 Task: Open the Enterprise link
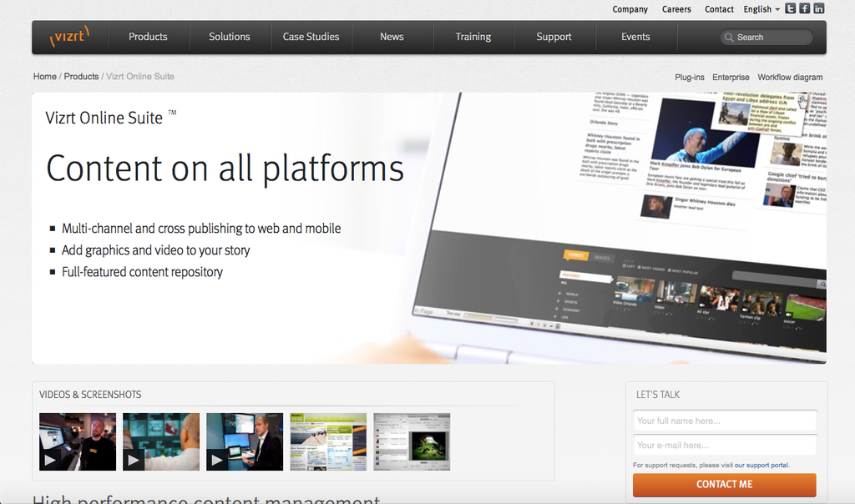point(731,78)
